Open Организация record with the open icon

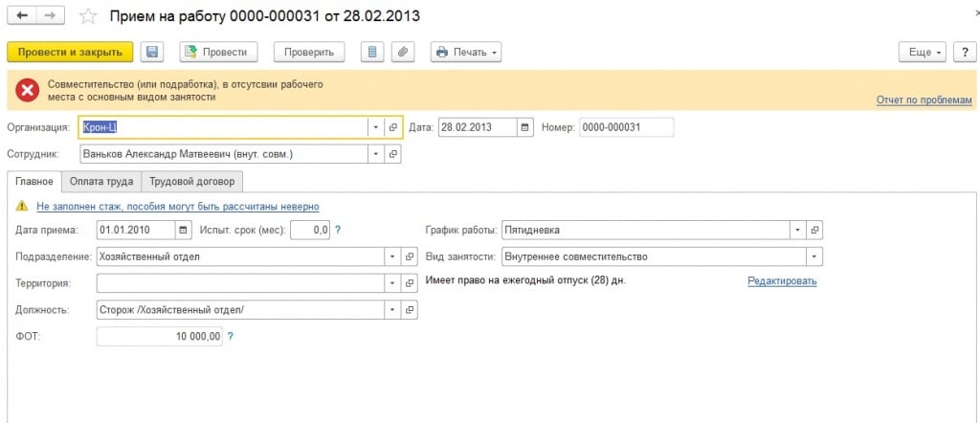(x=392, y=127)
